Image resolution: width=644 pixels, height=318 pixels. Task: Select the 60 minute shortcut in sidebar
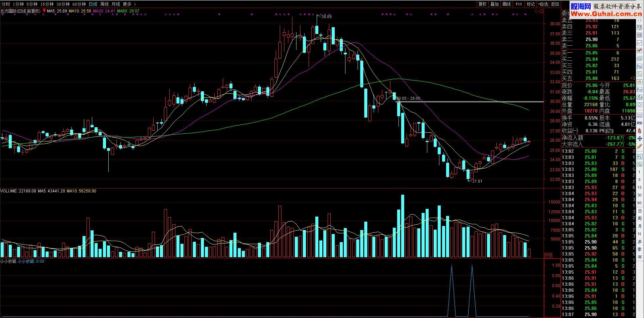640,202
